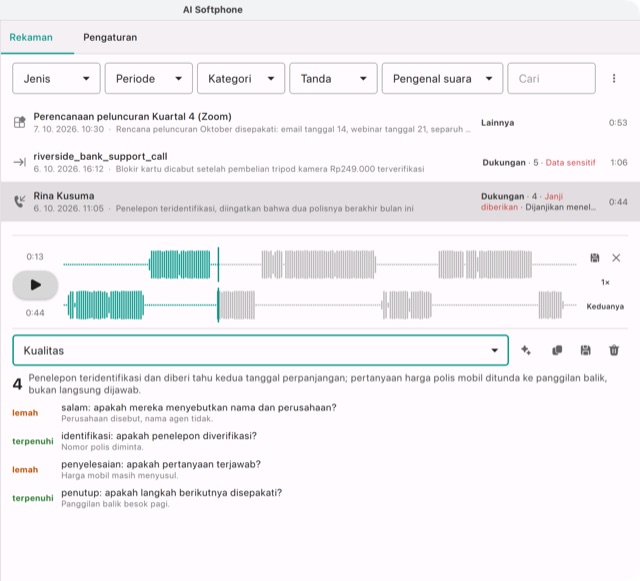Click the import arrow icon for riverside_bank_support_call
The width and height of the screenshot is (640, 581).
[19, 162]
